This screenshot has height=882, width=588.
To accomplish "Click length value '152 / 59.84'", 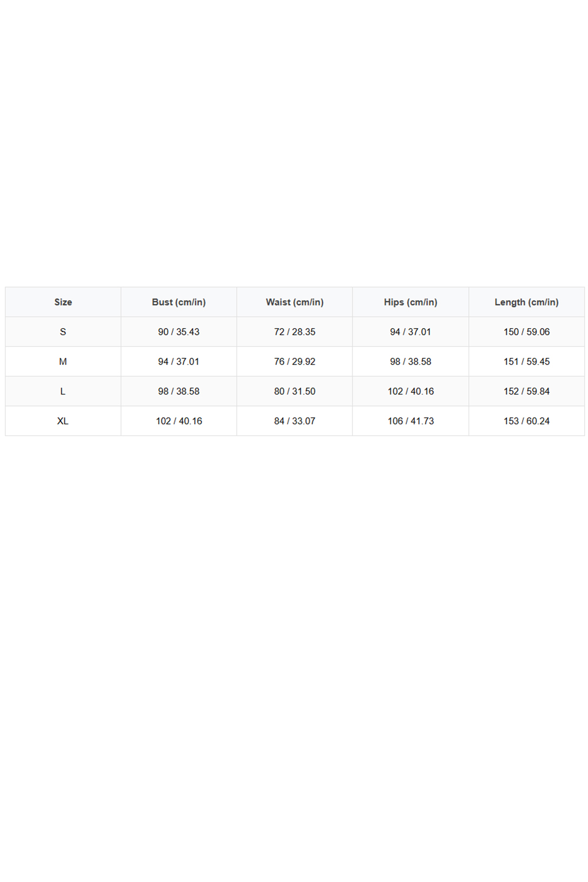I will point(526,391).
